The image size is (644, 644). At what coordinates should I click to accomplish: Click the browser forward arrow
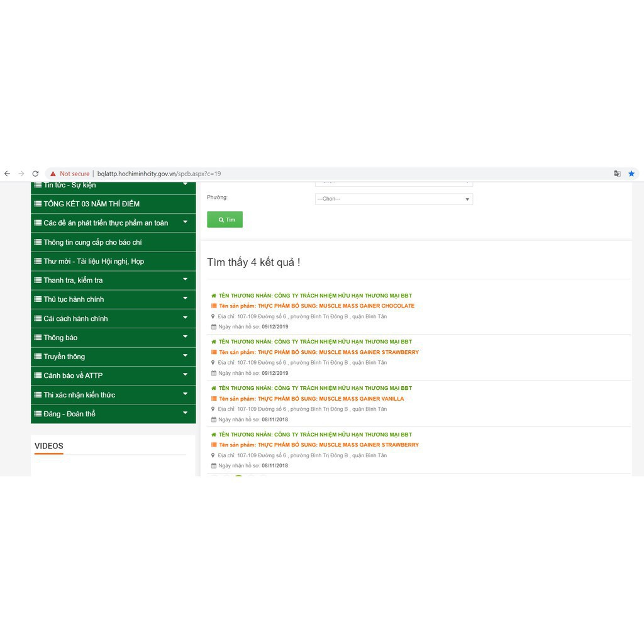coord(21,174)
